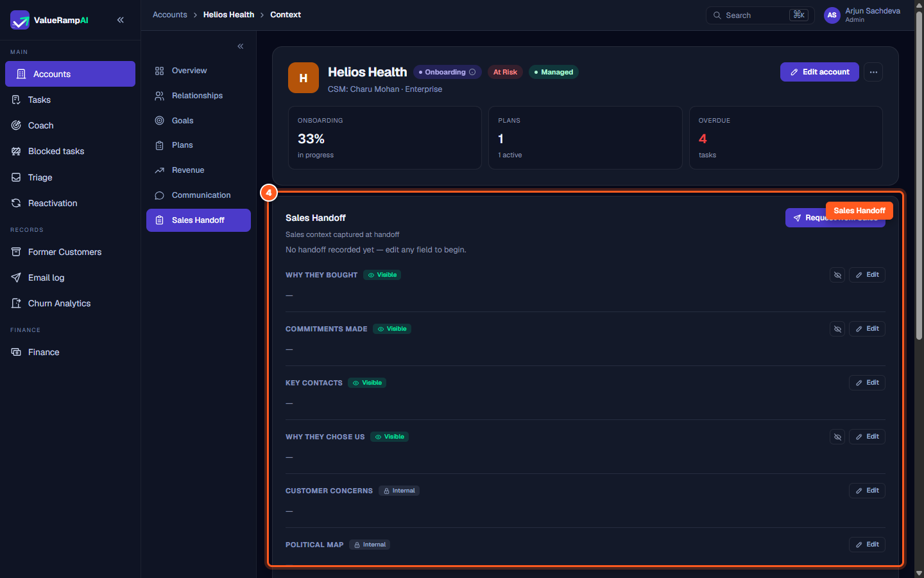The height and width of the screenshot is (578, 924).
Task: Click the Visible badge for Commitments Made
Action: (x=392, y=329)
